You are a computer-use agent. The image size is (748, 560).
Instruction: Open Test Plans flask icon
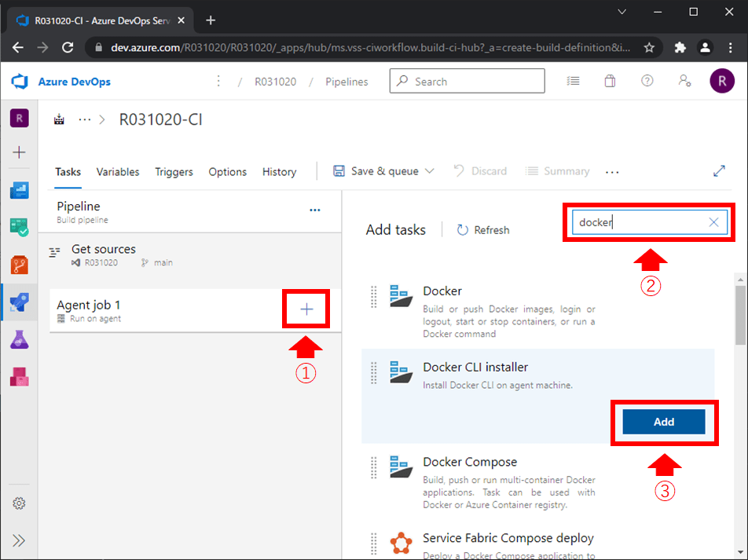(19, 339)
